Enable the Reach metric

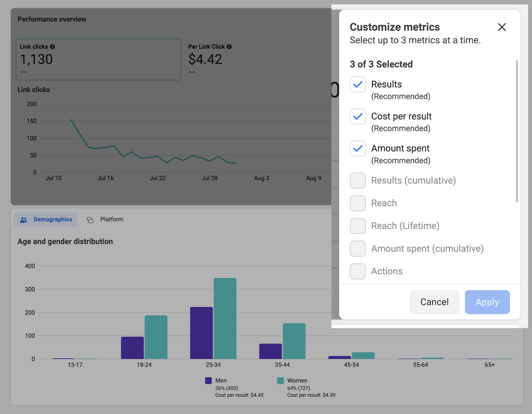pyautogui.click(x=357, y=203)
